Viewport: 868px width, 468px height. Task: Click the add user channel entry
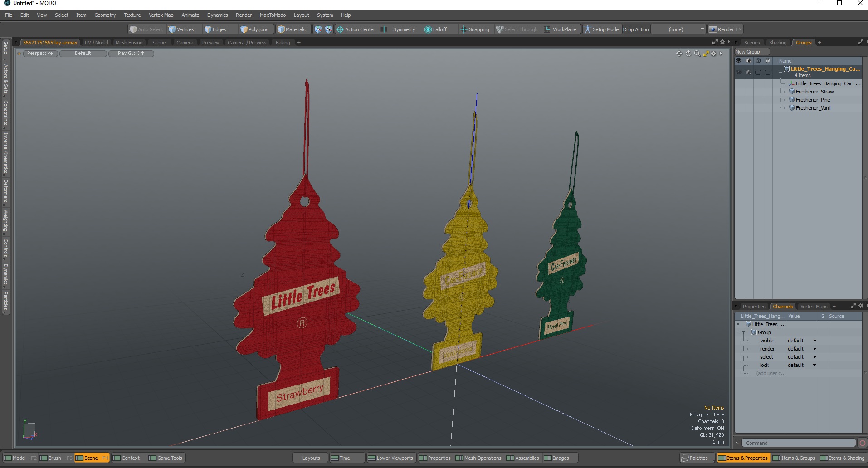point(771,373)
